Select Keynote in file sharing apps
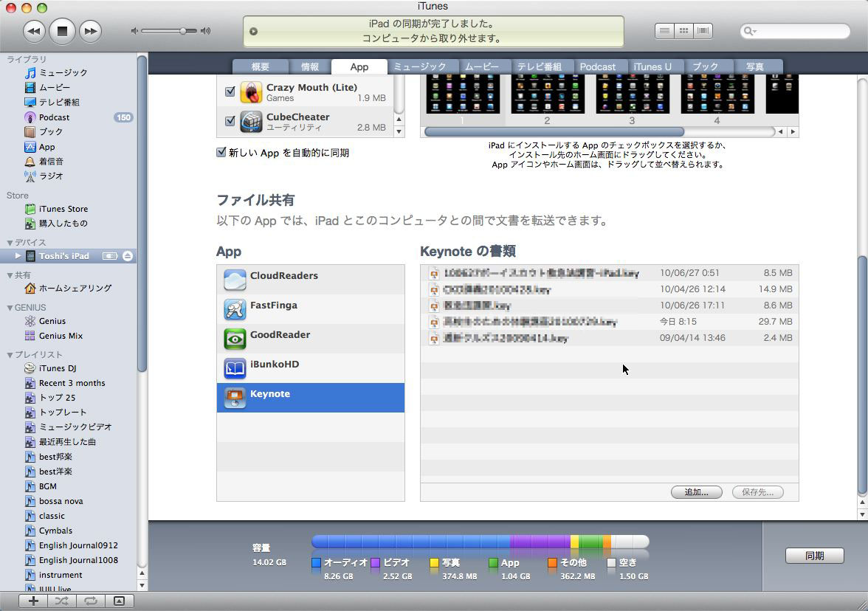 pyautogui.click(x=311, y=397)
